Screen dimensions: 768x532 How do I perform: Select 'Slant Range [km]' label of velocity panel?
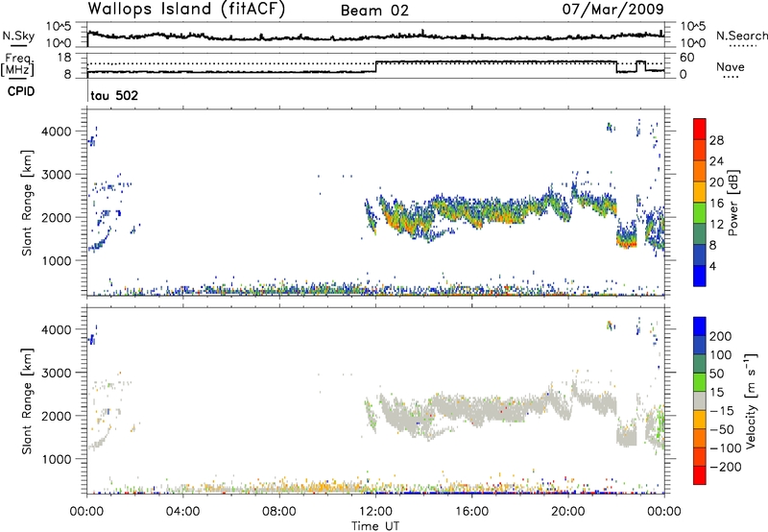[27, 400]
